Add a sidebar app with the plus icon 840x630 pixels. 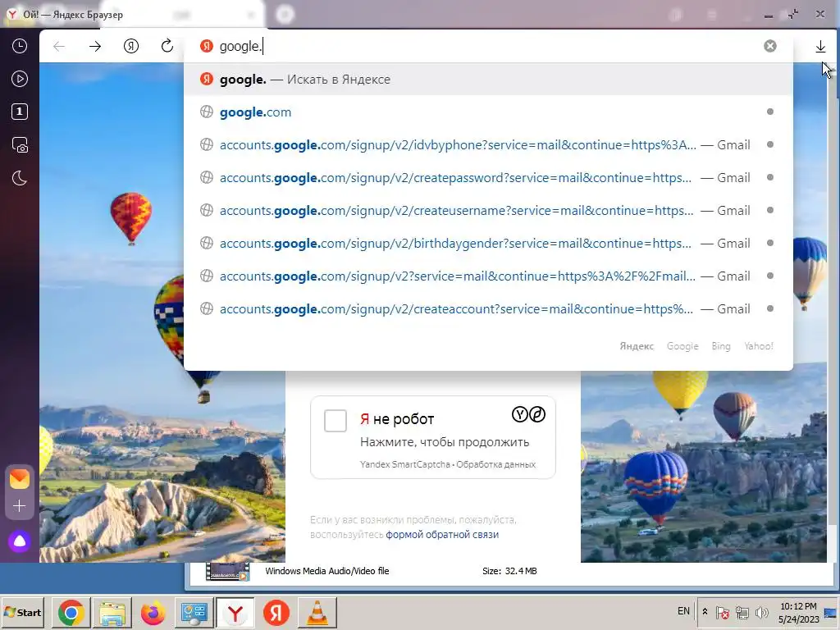[20, 506]
